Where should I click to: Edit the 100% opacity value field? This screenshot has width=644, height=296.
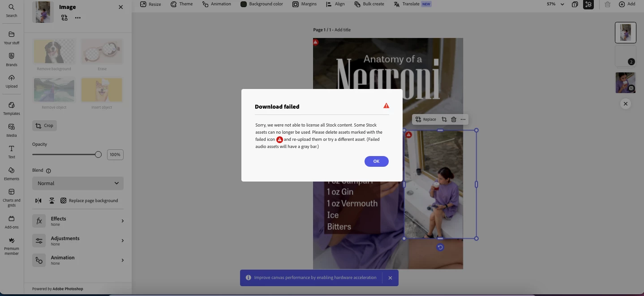[115, 155]
